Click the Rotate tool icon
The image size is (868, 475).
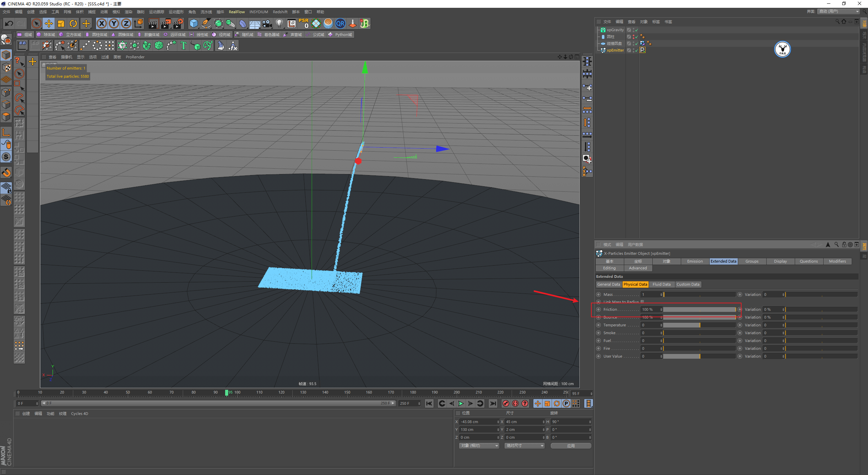click(x=73, y=23)
